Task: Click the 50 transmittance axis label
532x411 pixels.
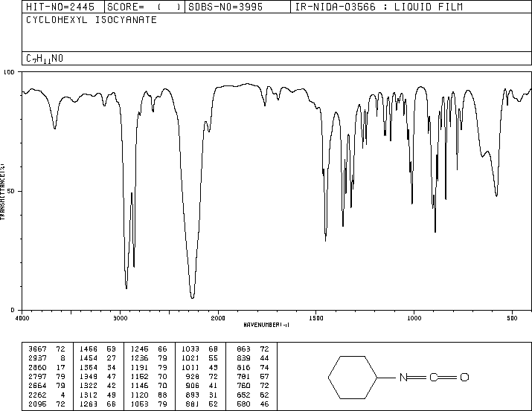Action: 10,191
